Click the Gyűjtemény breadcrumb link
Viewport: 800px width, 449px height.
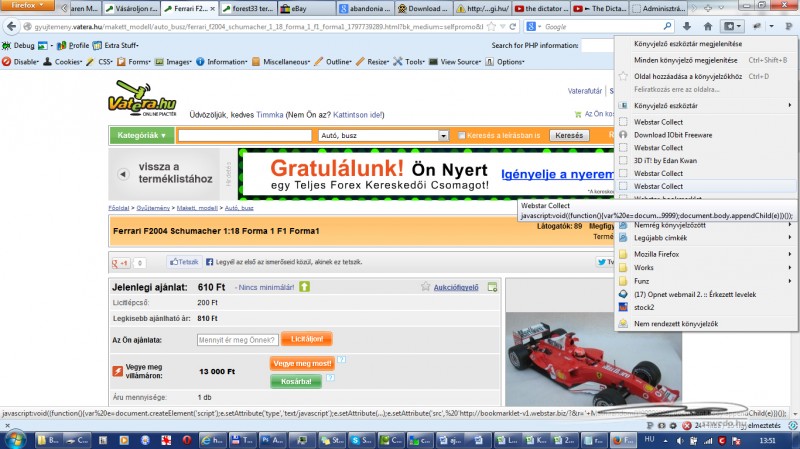tap(153, 208)
